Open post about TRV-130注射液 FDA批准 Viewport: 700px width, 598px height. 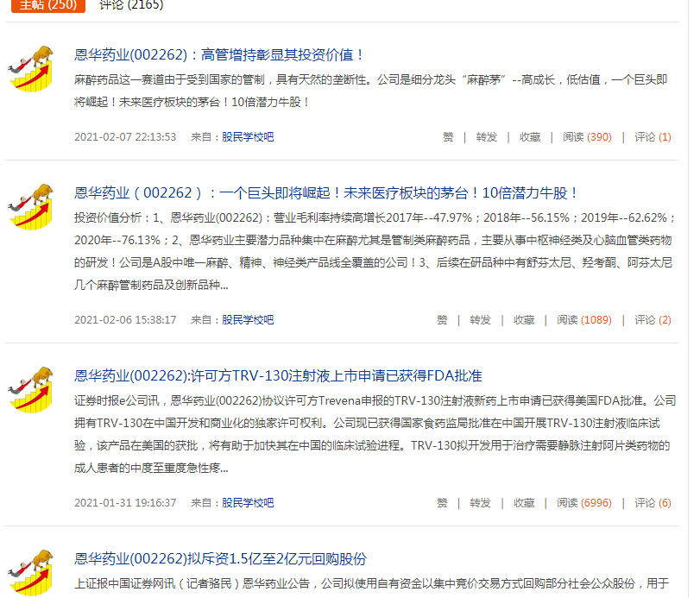click(278, 376)
